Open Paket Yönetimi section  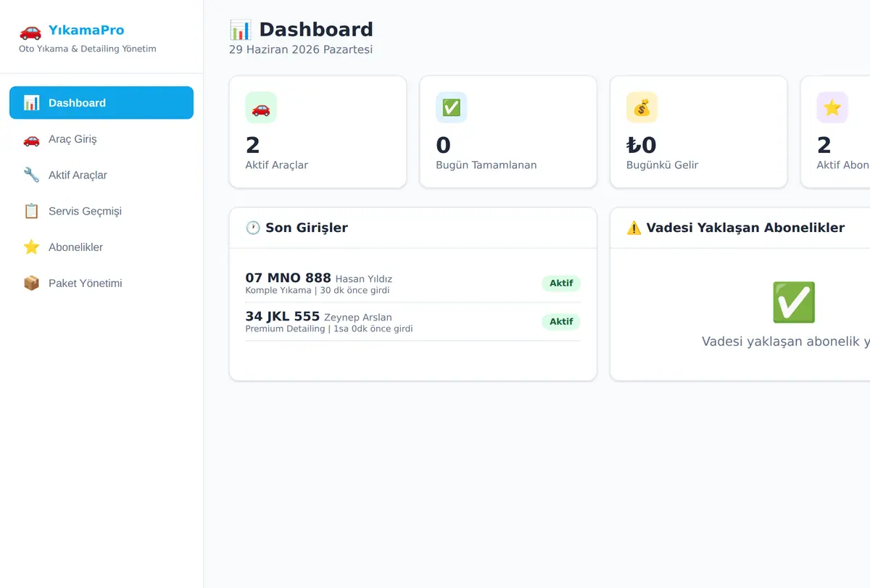(101, 283)
